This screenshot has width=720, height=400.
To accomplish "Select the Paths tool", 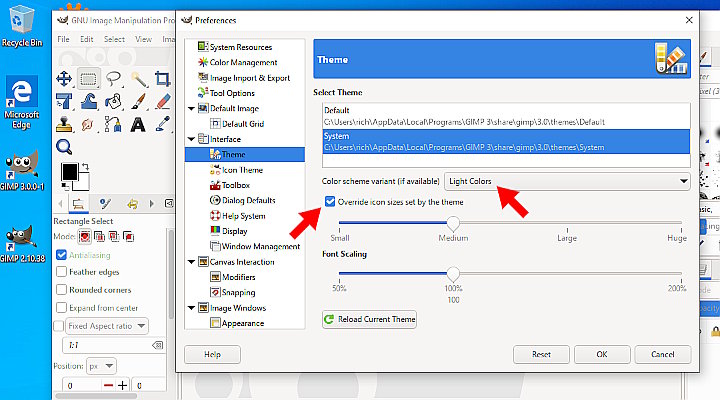I will [113, 124].
